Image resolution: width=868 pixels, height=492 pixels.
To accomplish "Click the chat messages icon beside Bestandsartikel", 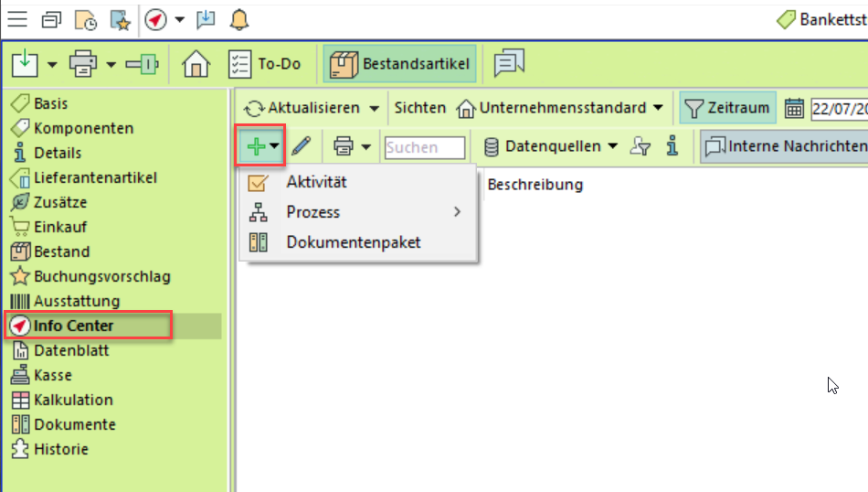I will point(509,64).
